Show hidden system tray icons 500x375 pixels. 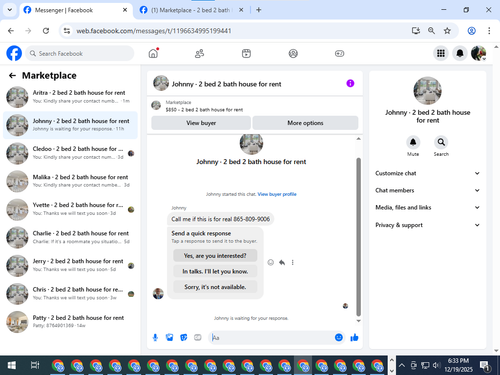402,366
